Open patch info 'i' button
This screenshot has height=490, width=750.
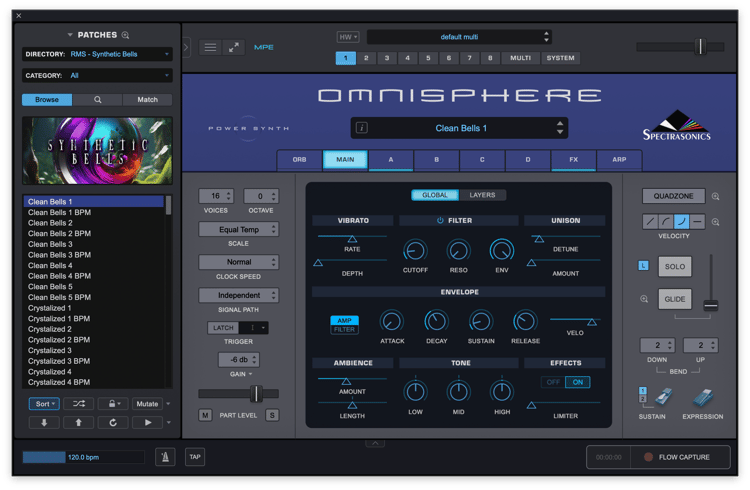[x=362, y=128]
